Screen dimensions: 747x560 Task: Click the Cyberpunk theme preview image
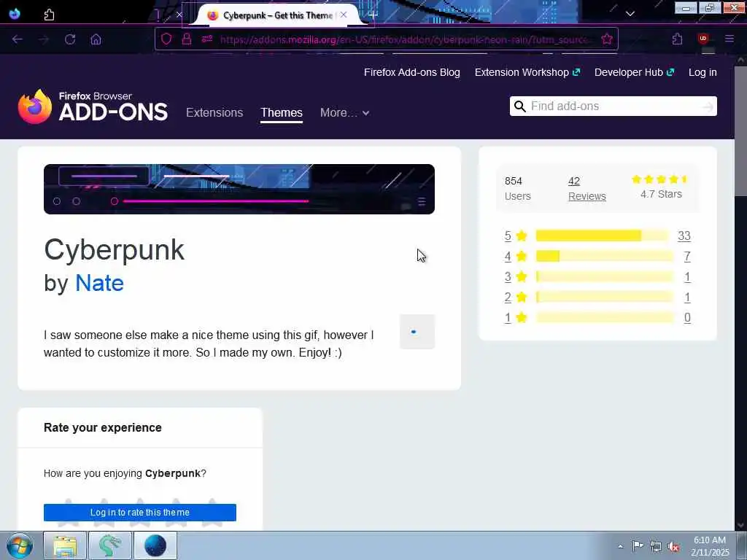click(x=239, y=189)
